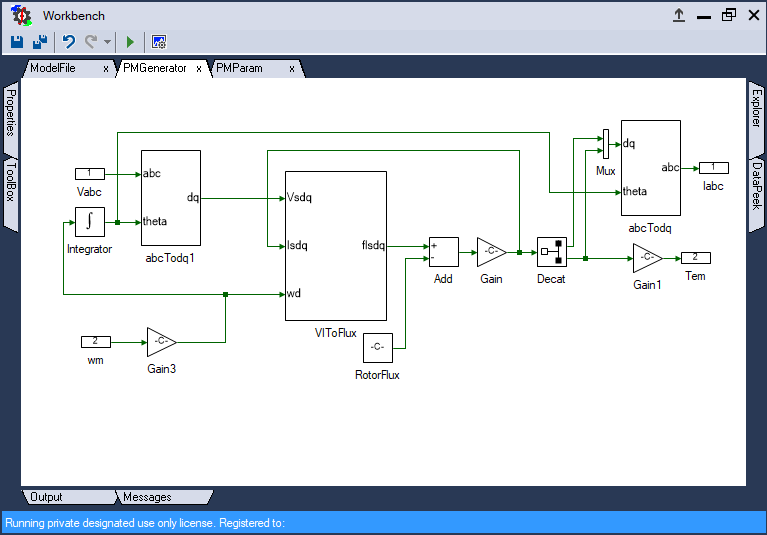The width and height of the screenshot is (767, 535).
Task: Click the Decat block label
Action: click(551, 279)
